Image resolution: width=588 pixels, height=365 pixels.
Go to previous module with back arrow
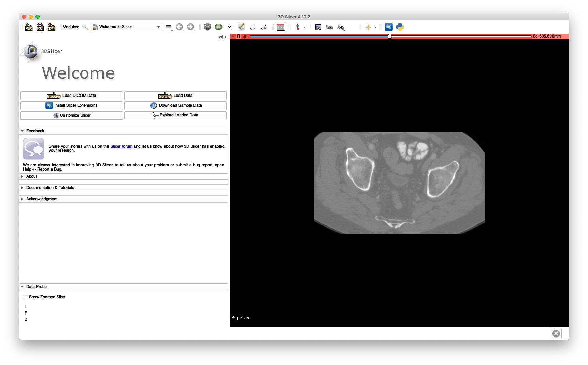pyautogui.click(x=179, y=27)
